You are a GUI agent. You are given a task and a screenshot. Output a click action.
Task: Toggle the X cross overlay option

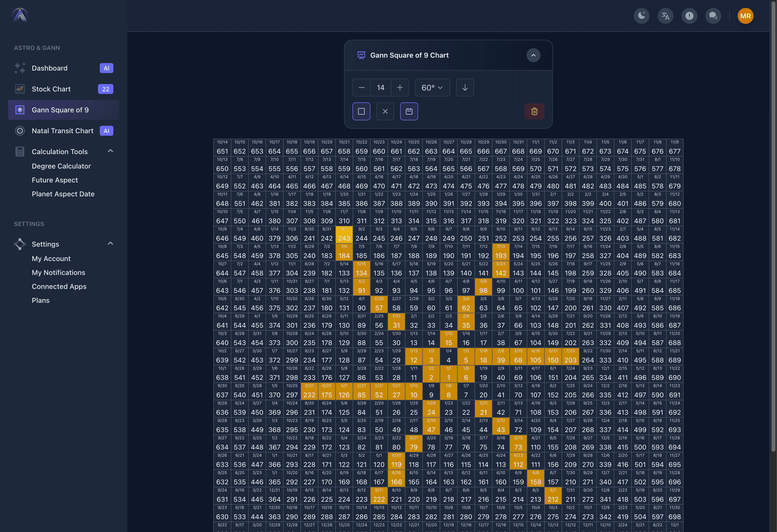point(385,111)
